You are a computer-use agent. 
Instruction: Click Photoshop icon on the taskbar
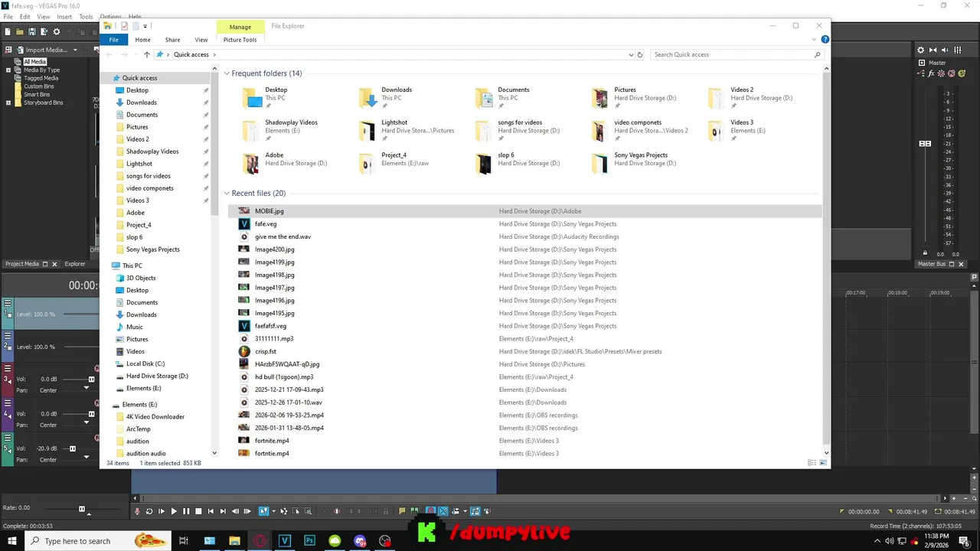(x=310, y=541)
